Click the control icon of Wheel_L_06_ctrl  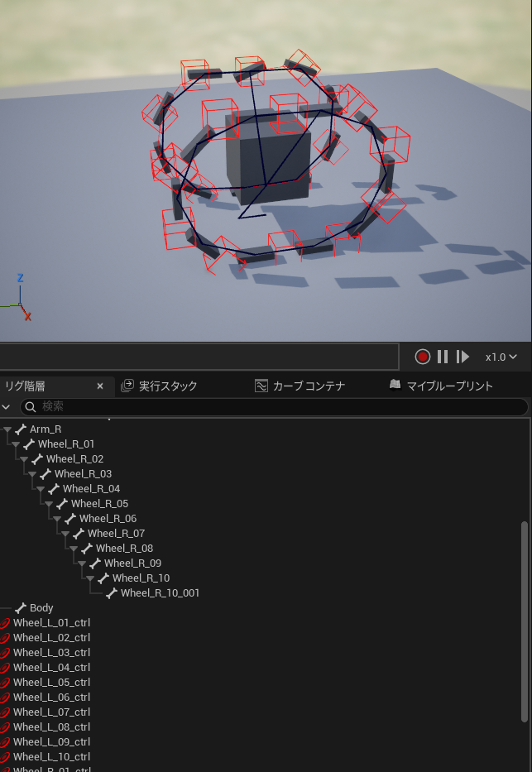4,698
